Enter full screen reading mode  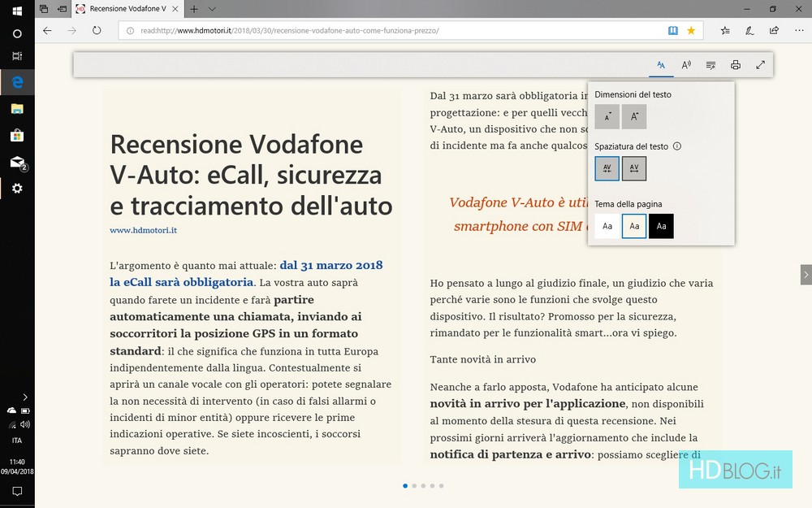760,65
